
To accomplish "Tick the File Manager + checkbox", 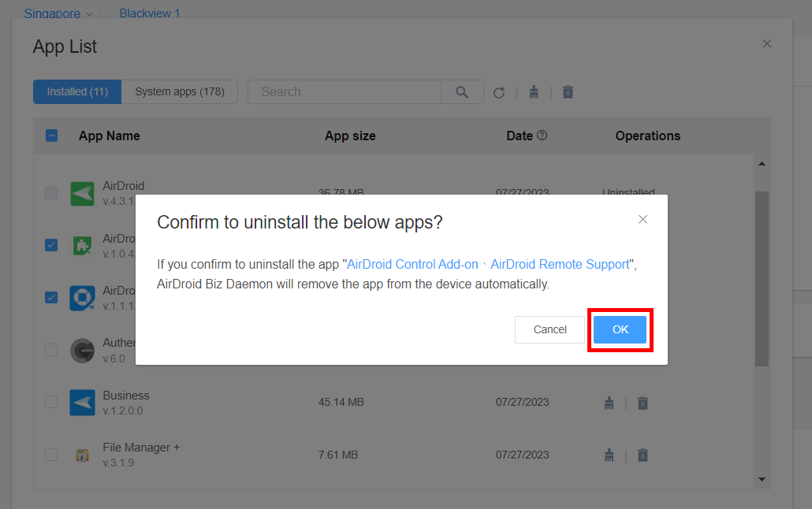I will click(x=51, y=455).
